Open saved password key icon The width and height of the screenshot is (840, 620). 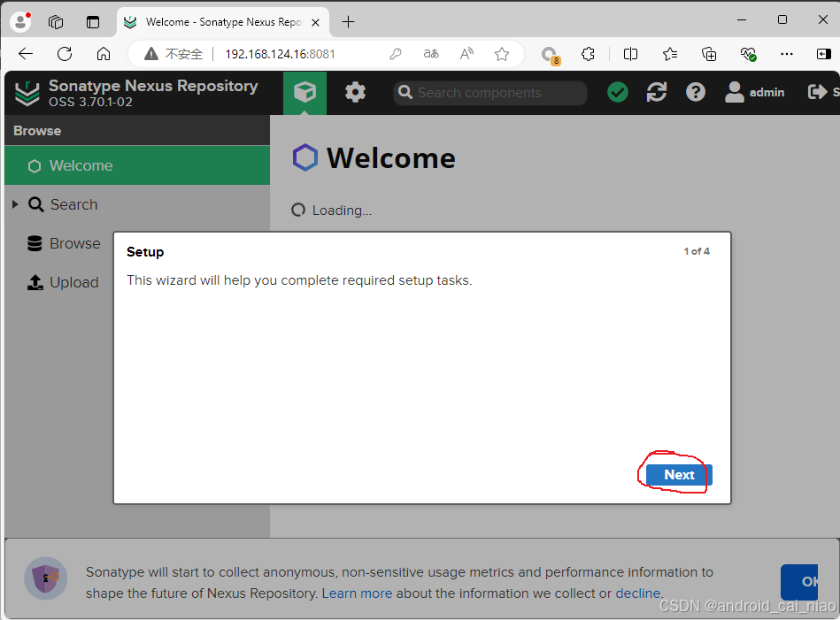pos(396,54)
